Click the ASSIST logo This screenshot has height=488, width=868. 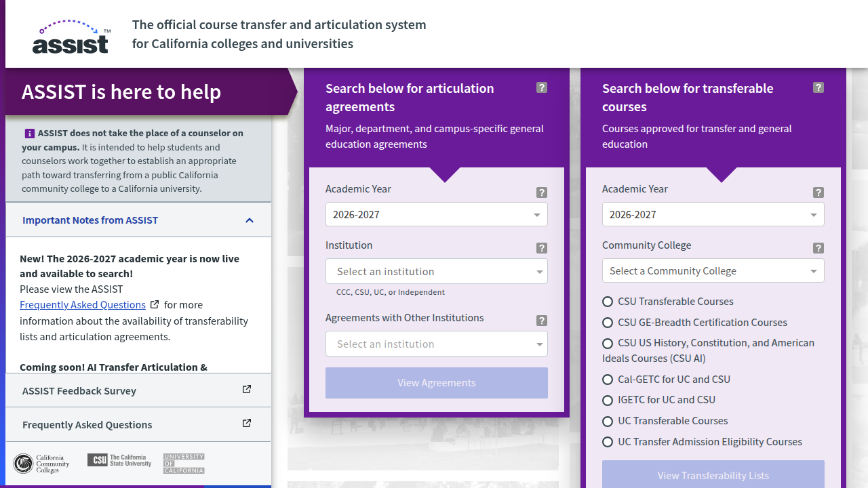pyautogui.click(x=71, y=37)
